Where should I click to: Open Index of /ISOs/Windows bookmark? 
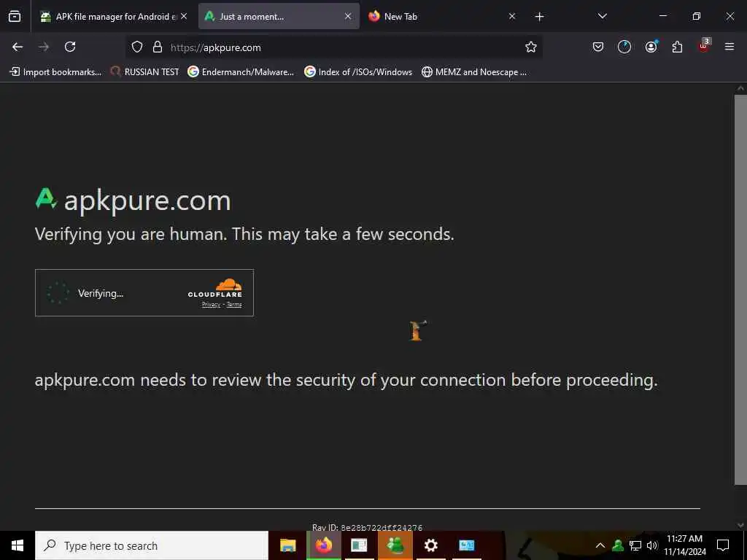(358, 72)
